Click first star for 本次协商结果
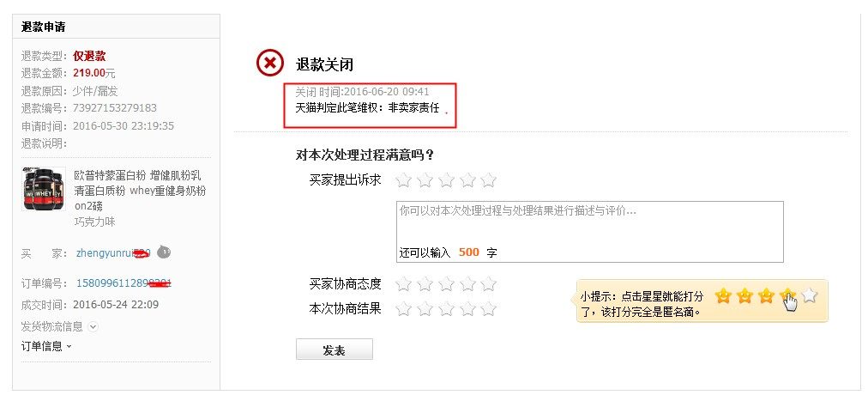Screen dimensions: 868x395 point(403,308)
